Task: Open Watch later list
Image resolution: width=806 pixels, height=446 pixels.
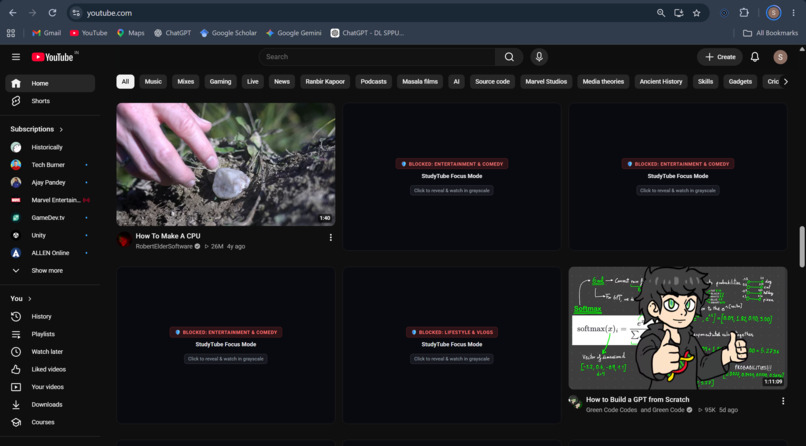Action: (50, 351)
